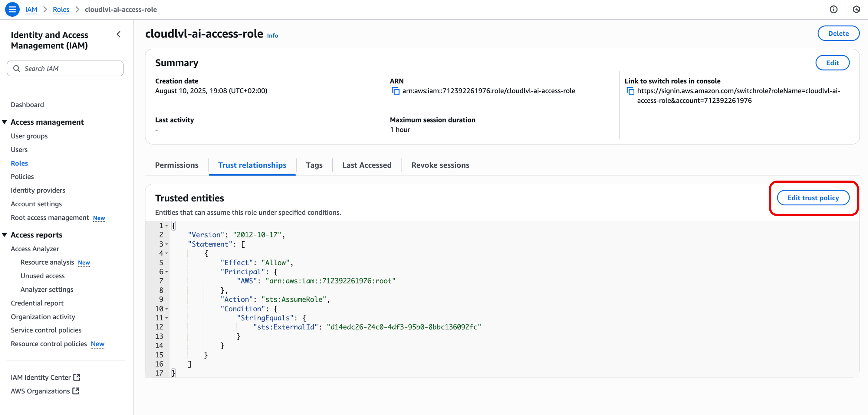Open AWS Organizations external link icon

click(x=75, y=391)
